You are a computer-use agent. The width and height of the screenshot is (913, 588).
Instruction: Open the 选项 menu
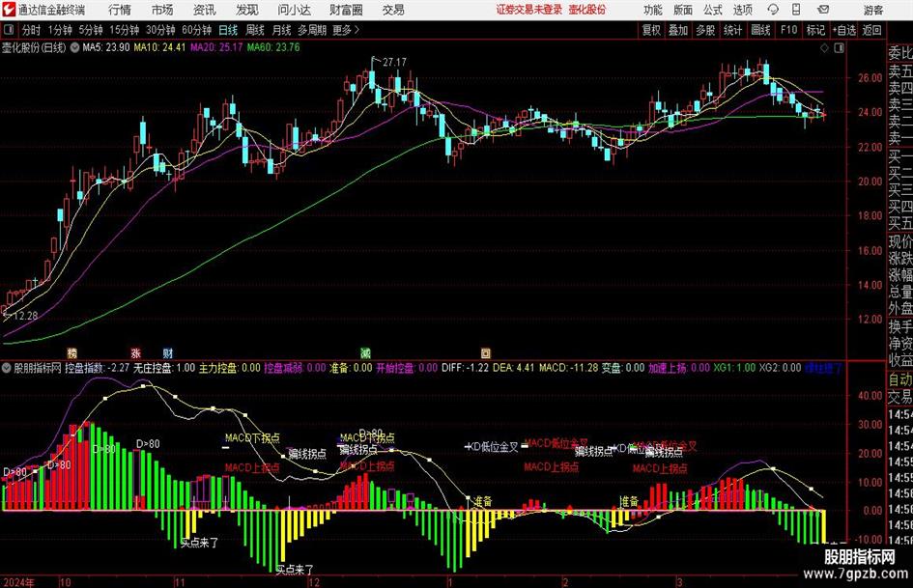coord(742,10)
